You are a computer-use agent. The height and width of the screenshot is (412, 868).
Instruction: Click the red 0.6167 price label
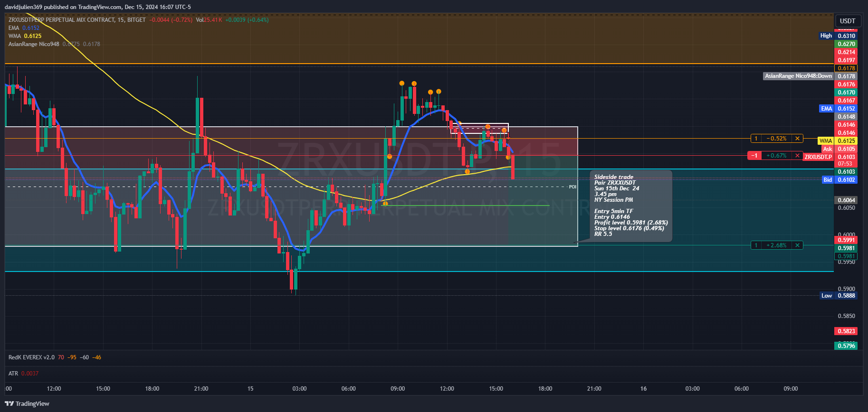click(x=846, y=101)
